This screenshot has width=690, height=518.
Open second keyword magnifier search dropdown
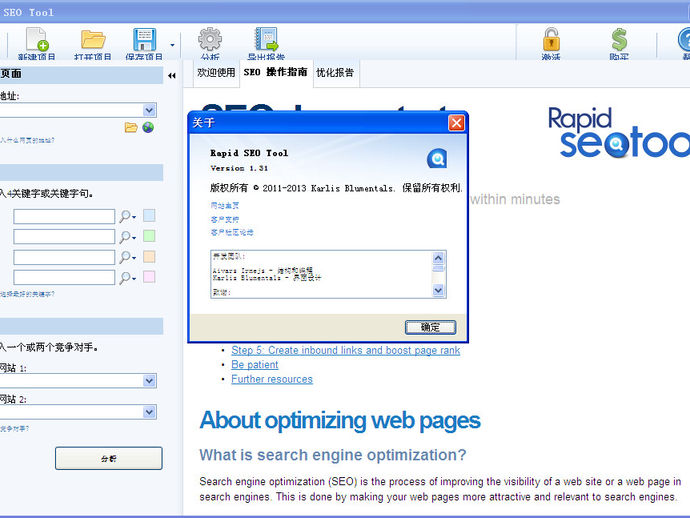[x=128, y=237]
